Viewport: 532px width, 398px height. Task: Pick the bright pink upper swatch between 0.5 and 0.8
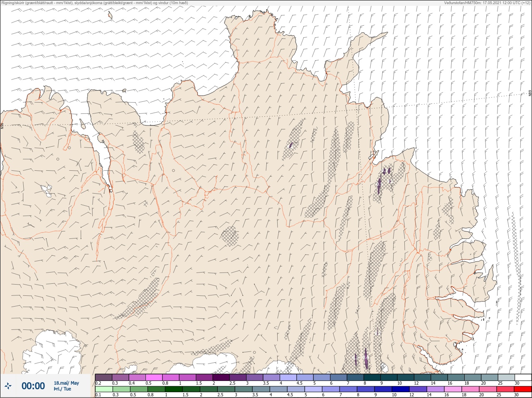point(154,377)
